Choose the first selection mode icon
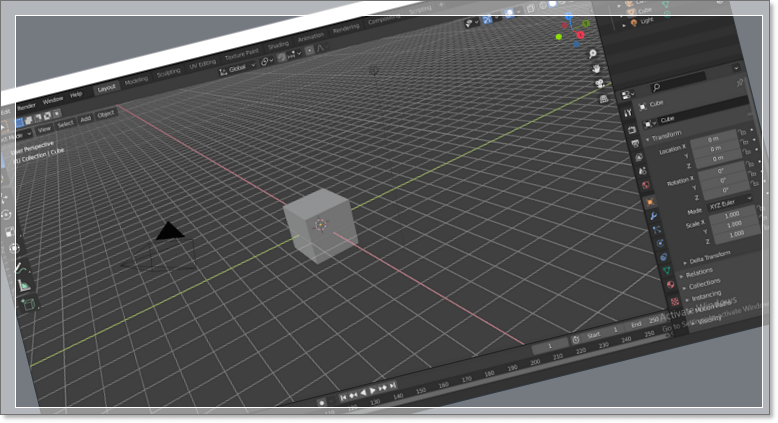778x423 pixels. tap(19, 122)
